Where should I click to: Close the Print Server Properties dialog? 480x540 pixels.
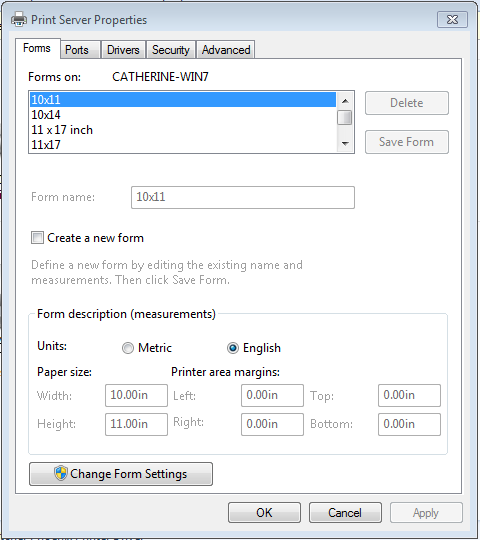[x=452, y=19]
